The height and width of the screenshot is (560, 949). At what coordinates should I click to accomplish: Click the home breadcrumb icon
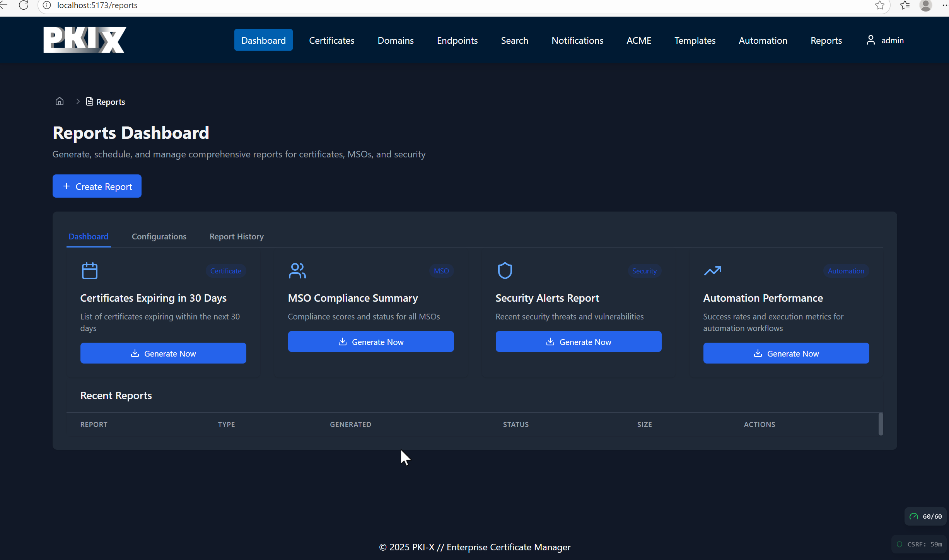pos(59,101)
